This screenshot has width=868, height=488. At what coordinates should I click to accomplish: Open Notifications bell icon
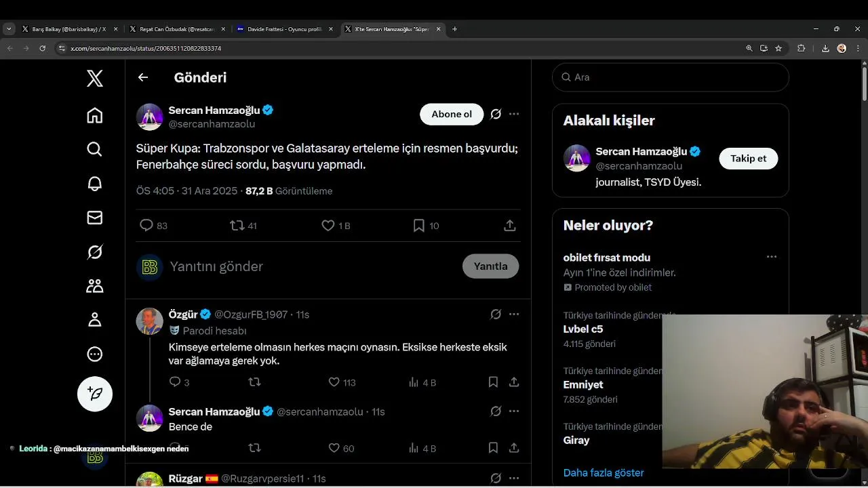click(95, 184)
